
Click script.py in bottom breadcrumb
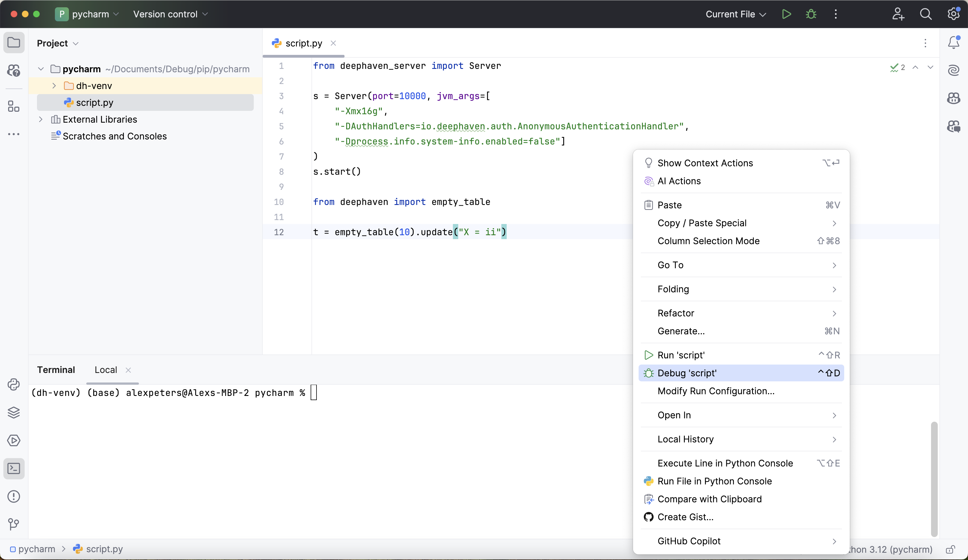pos(104,549)
